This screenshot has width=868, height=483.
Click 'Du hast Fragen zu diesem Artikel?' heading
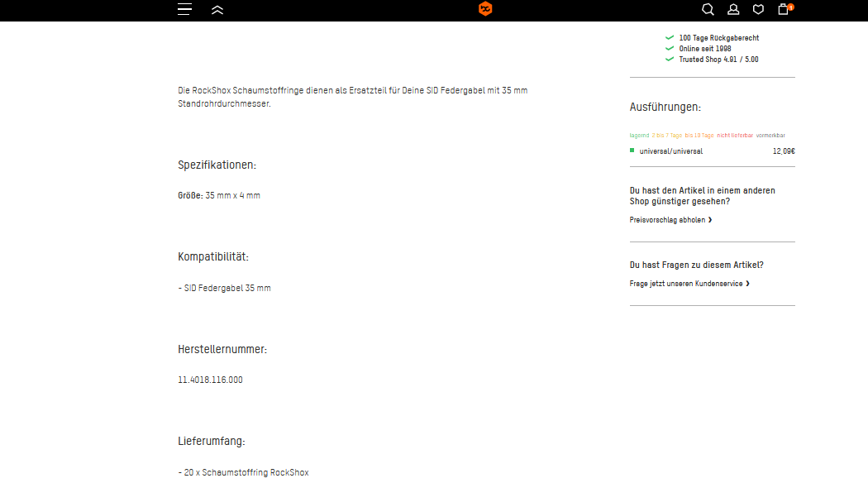tap(696, 265)
